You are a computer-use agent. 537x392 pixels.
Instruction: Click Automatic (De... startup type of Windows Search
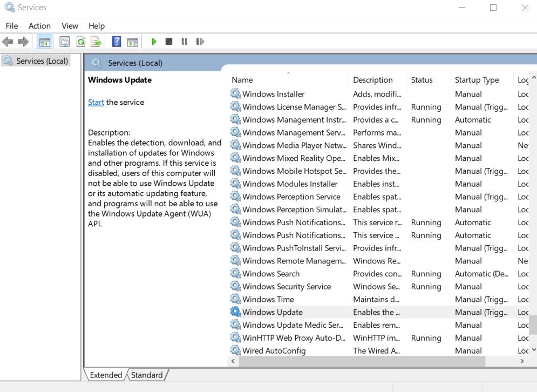[x=481, y=274]
